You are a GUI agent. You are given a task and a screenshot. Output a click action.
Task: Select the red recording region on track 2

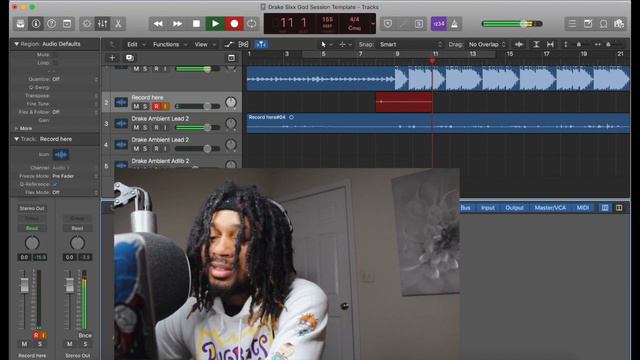pyautogui.click(x=404, y=102)
